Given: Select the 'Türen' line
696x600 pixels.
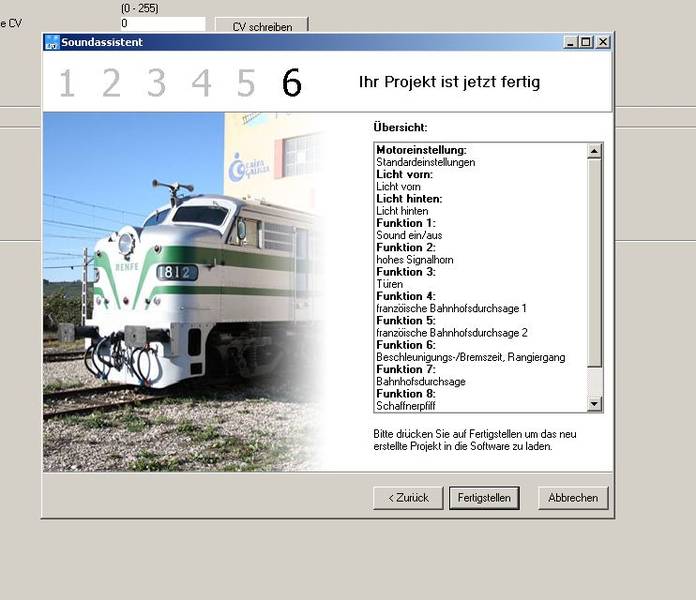Looking at the screenshot, I should point(389,284).
